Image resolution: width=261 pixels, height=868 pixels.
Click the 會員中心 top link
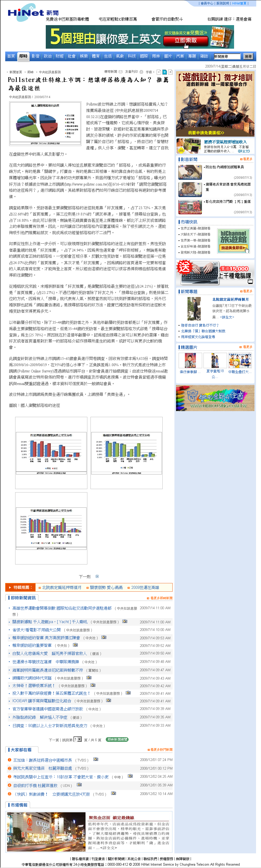(207, 3)
